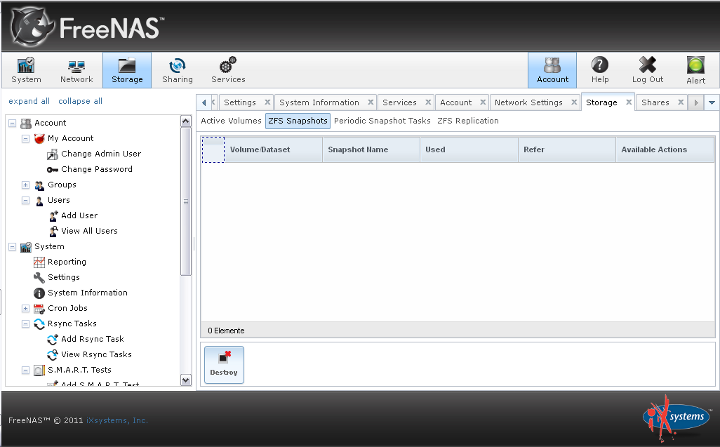The height and width of the screenshot is (447, 720).
Task: Open the Help question mark icon
Action: [600, 70]
